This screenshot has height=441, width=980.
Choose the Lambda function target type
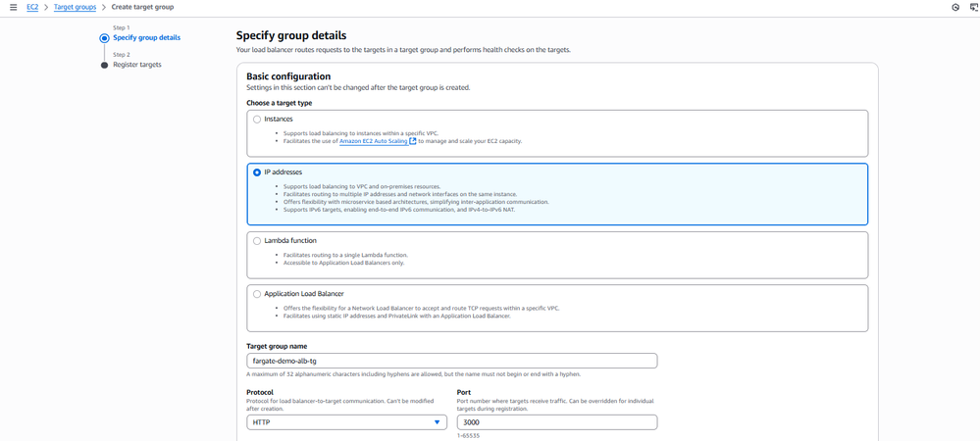257,240
